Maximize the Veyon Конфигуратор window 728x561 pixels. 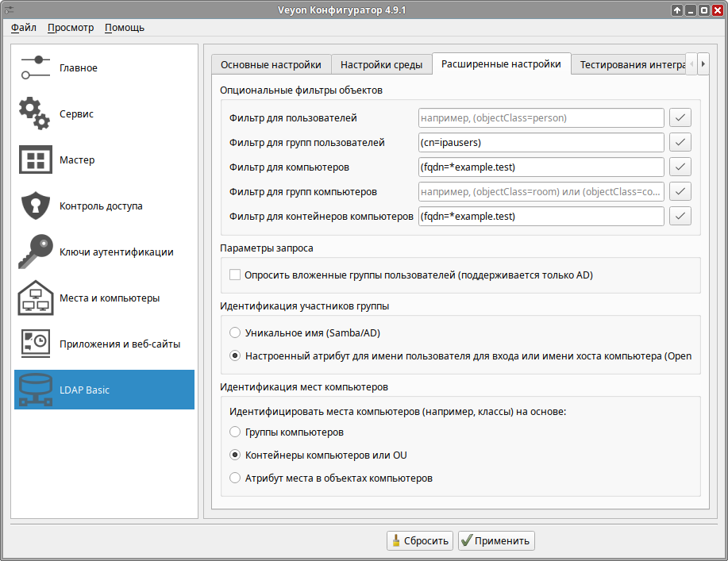pos(704,10)
